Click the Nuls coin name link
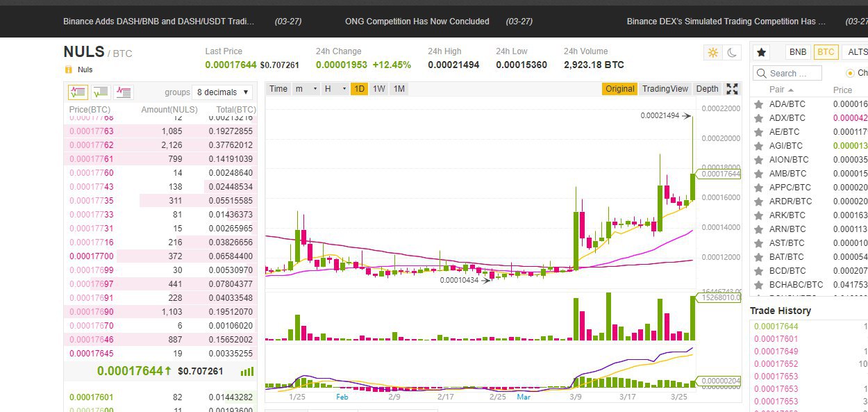 click(x=85, y=69)
